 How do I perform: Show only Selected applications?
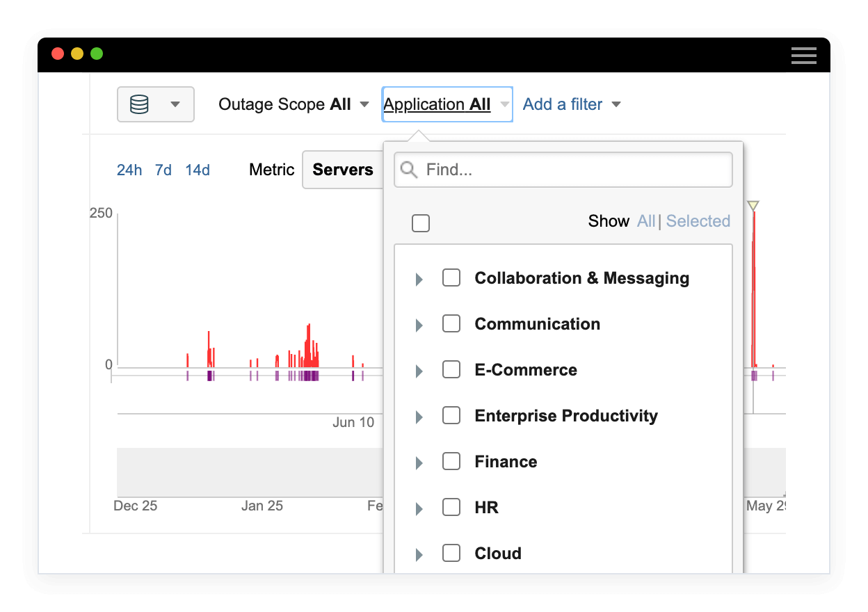coord(698,221)
